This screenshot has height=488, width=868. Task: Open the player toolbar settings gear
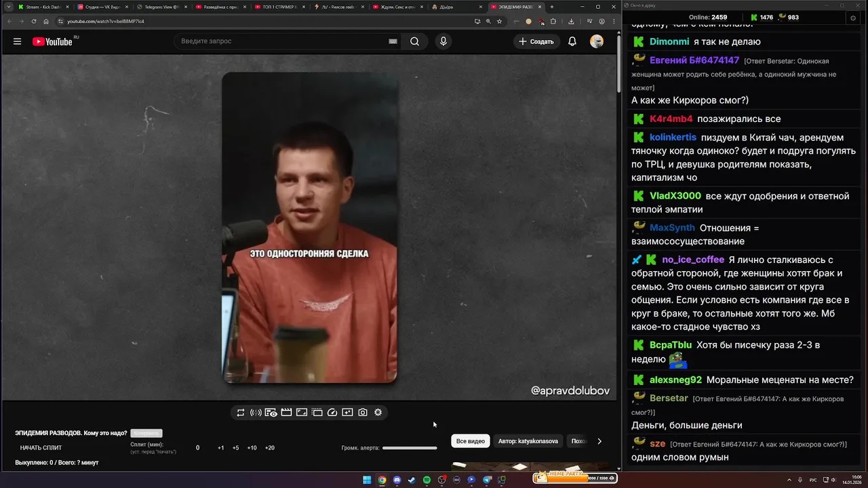(378, 412)
